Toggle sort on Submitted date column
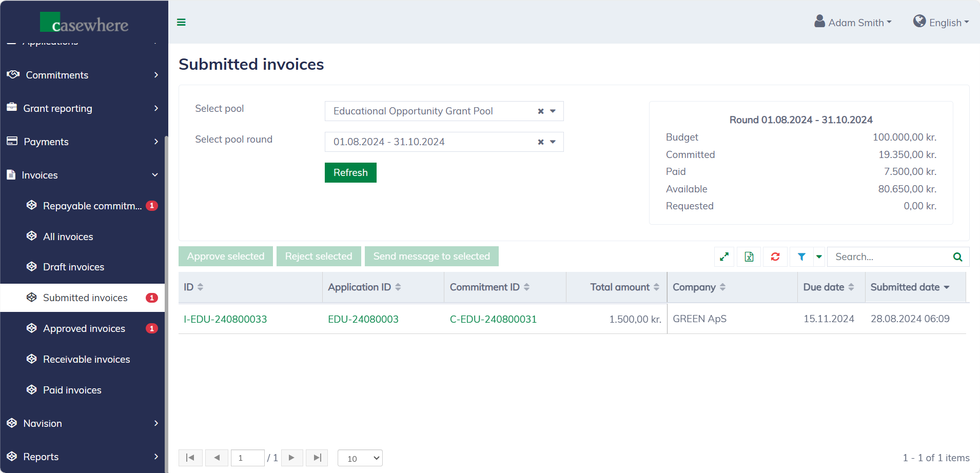This screenshot has width=980, height=473. [x=946, y=287]
